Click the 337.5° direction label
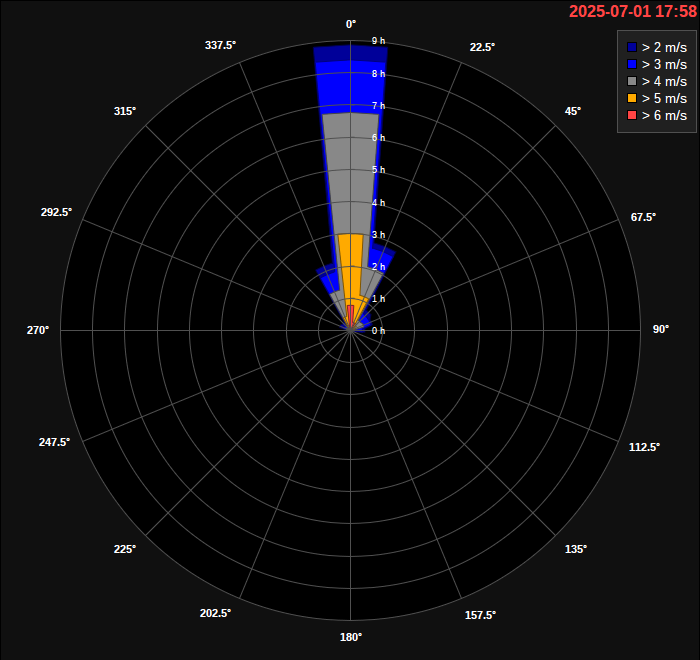 (x=220, y=46)
